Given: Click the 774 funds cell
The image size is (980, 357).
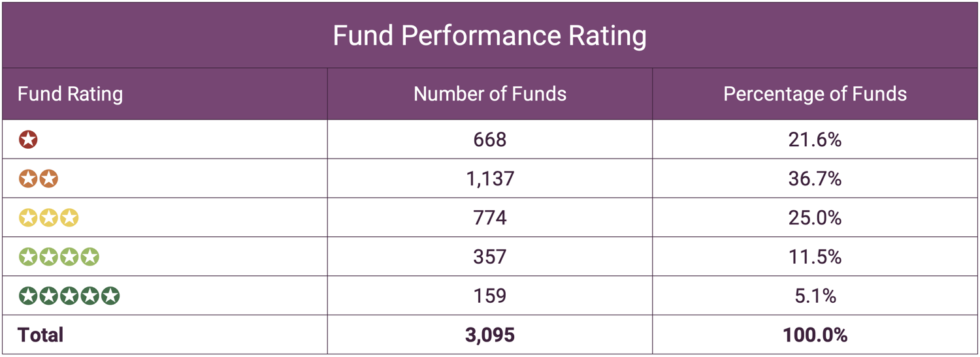Looking at the screenshot, I should (490, 218).
